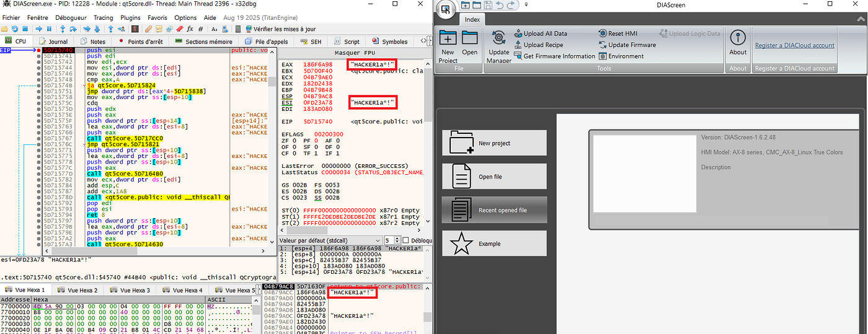Click the DIAScreen application round menu button
This screenshot has height=334, width=868.
[x=446, y=9]
